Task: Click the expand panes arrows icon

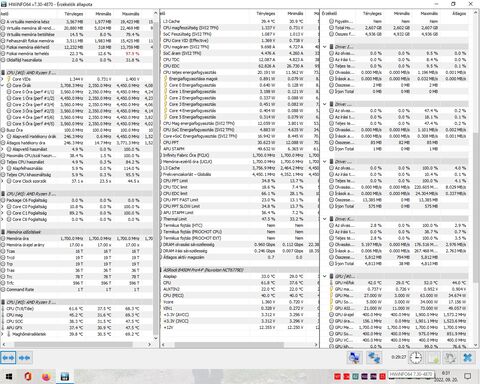Action: tap(8, 358)
